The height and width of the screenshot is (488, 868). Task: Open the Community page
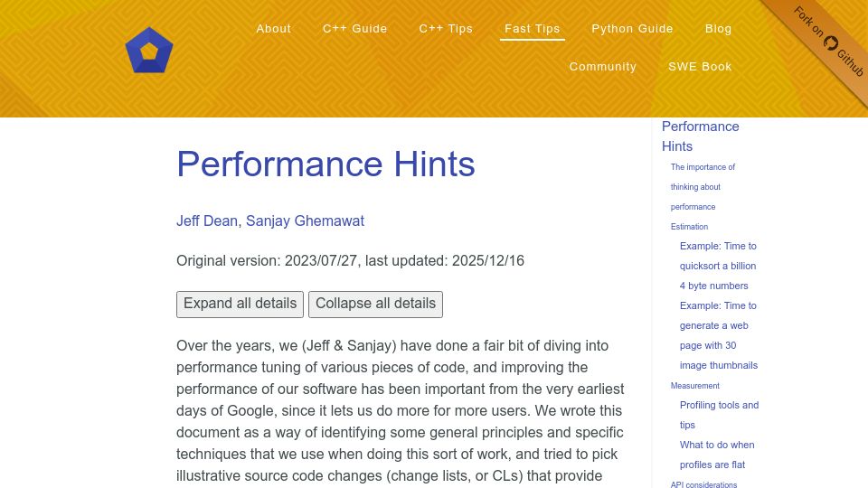coord(603,66)
